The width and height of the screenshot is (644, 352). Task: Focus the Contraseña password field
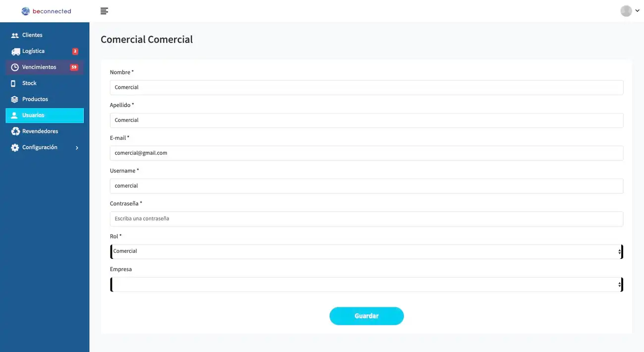[x=367, y=219]
